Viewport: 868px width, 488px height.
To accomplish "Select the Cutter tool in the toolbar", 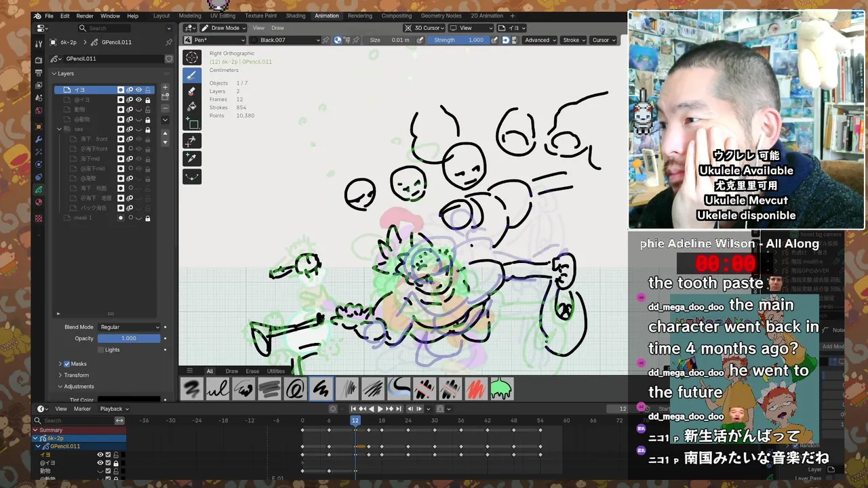I will tap(192, 141).
